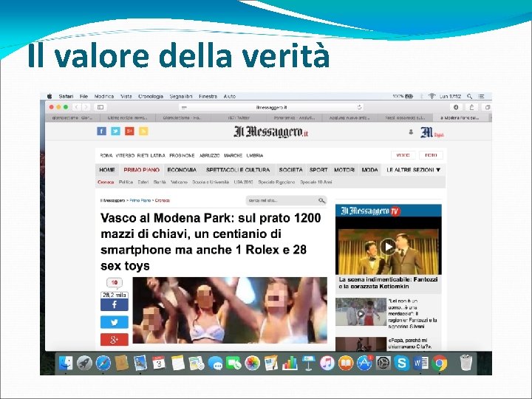
Task: Switch to the Twitter tab
Action: pyautogui.click(x=239, y=117)
